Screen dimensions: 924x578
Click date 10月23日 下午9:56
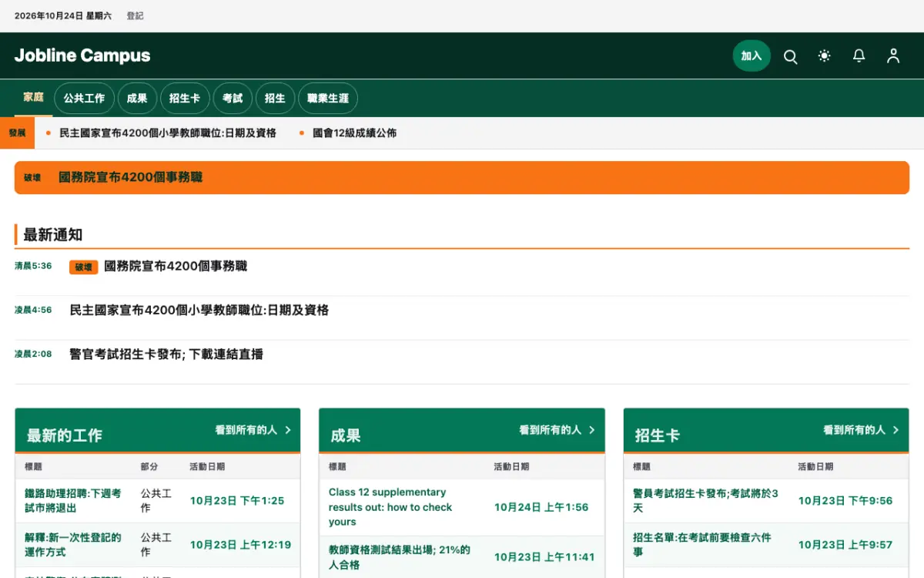click(845, 501)
